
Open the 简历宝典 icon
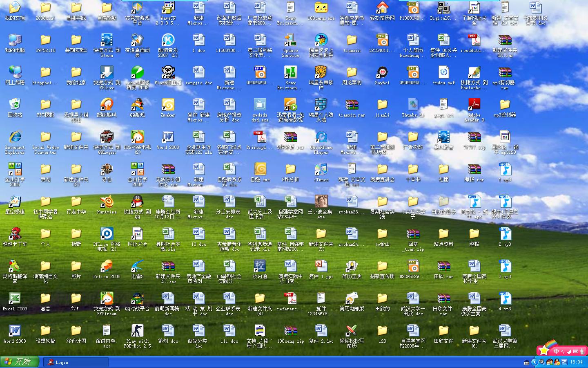[352, 269]
